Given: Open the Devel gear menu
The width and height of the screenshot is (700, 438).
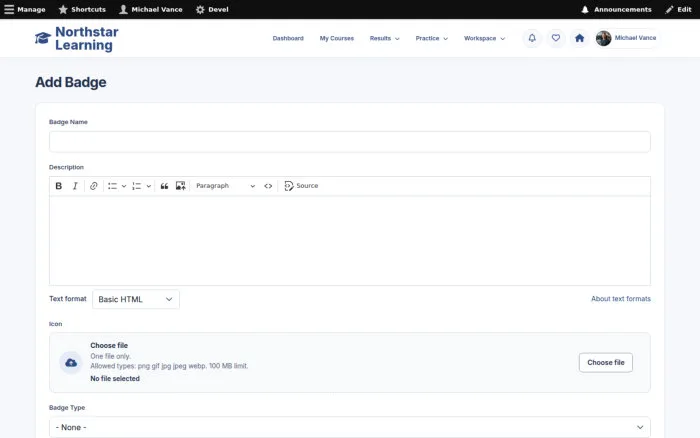Looking at the screenshot, I should tap(212, 9).
